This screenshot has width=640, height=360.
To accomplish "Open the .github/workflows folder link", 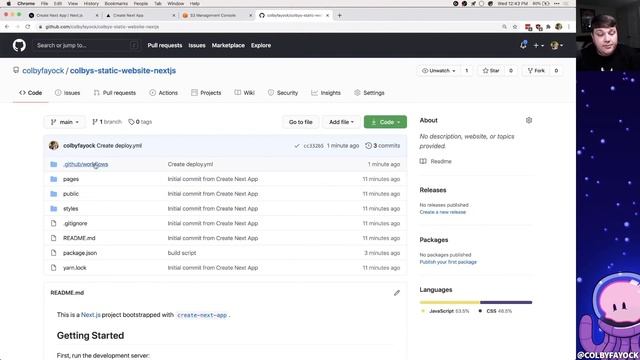I will pos(86,164).
